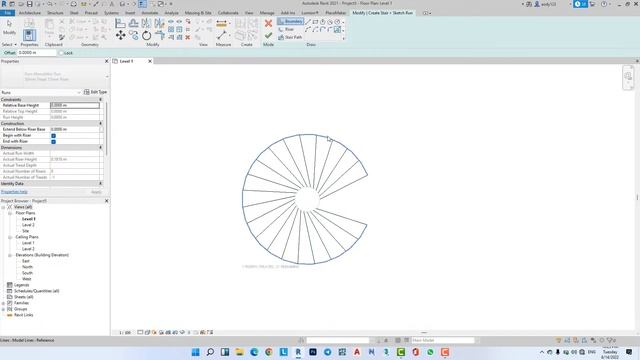Expand the Groups tree node
This screenshot has height=360, width=640.
(x=3, y=309)
